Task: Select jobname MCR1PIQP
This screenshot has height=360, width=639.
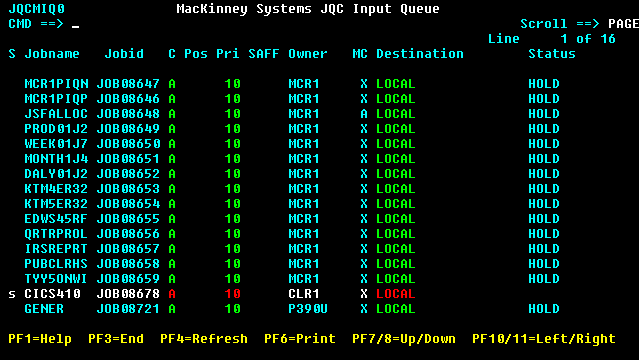Action: click(56, 99)
